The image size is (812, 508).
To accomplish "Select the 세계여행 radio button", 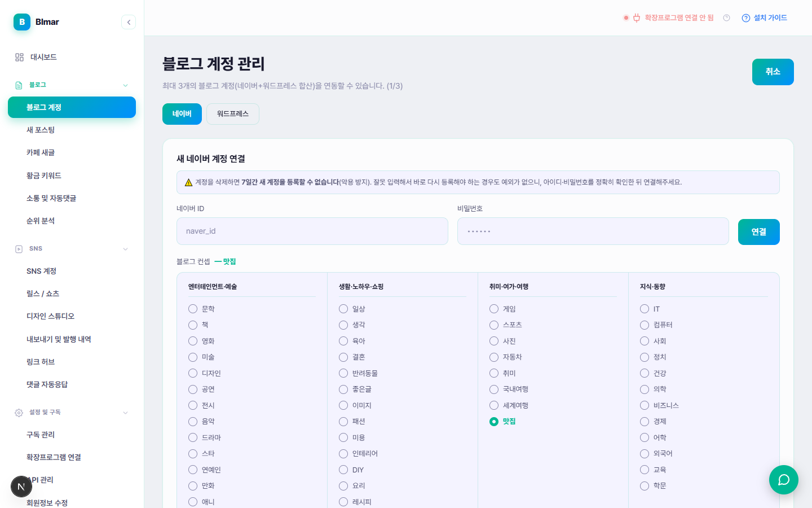I will coord(494,405).
